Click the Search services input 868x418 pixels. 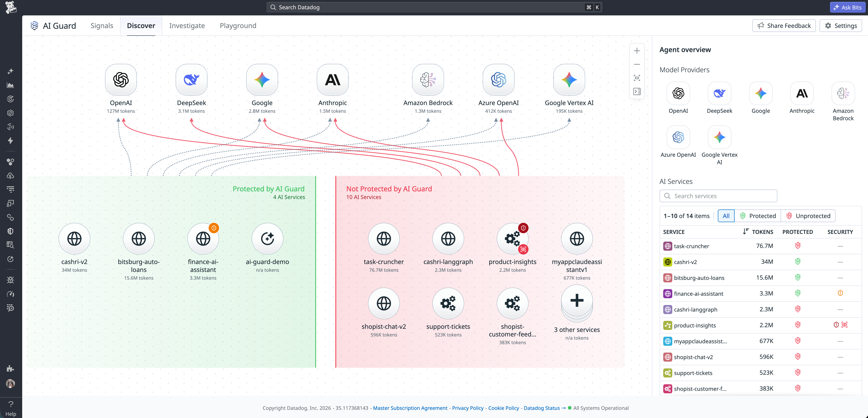click(x=718, y=196)
